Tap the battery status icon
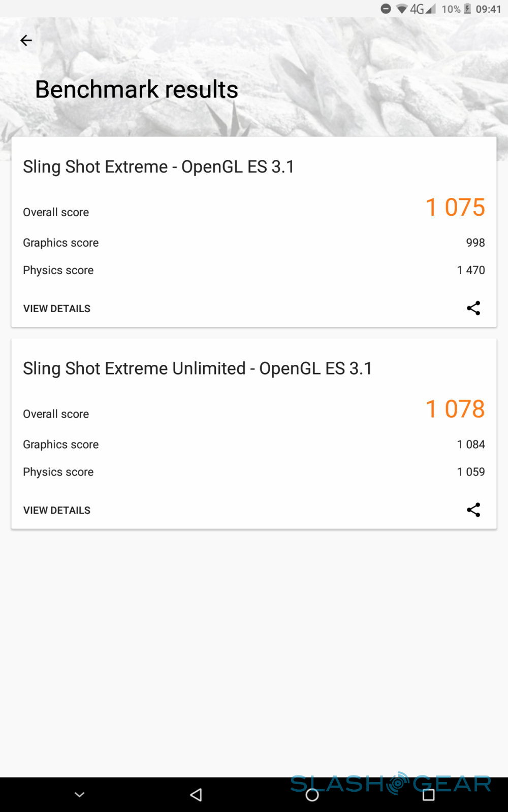 [x=467, y=9]
